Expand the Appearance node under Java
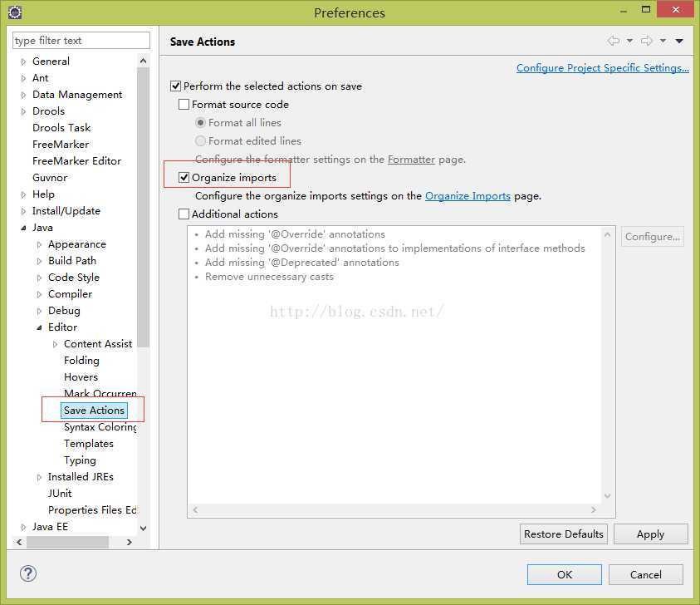The height and width of the screenshot is (605, 700). [x=39, y=244]
